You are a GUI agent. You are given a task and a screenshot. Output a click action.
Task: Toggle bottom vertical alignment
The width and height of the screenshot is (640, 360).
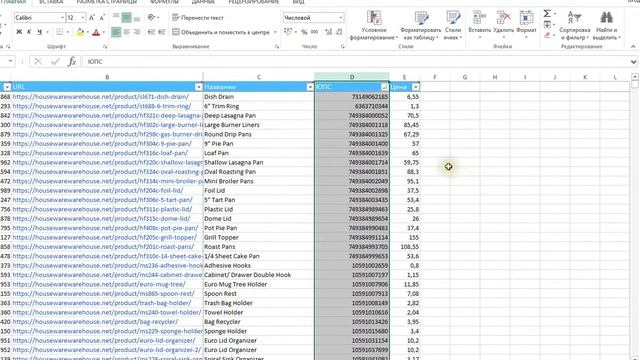(x=136, y=18)
